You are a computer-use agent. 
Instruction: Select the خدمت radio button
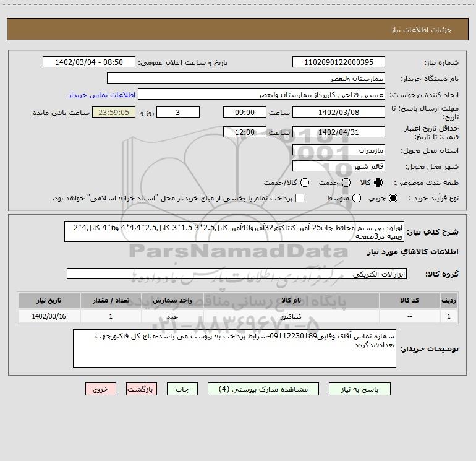pos(346,183)
